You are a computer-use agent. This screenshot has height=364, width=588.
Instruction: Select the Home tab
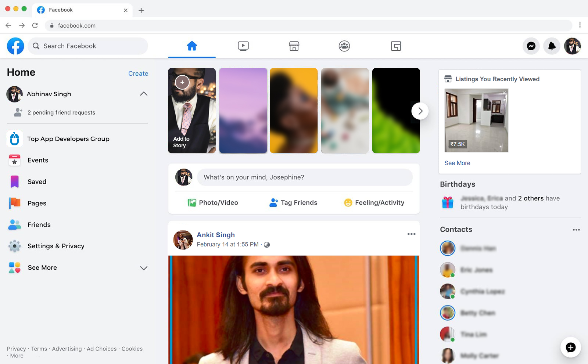point(192,46)
